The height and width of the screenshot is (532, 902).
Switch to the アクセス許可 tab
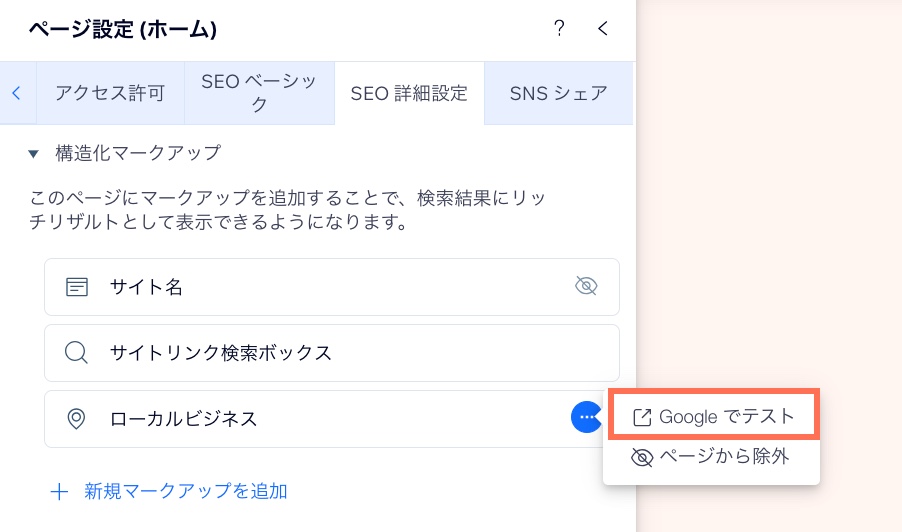(110, 93)
